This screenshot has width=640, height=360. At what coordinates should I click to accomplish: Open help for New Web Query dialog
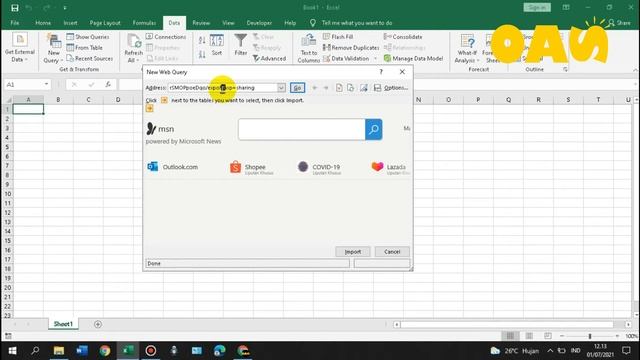click(x=381, y=72)
